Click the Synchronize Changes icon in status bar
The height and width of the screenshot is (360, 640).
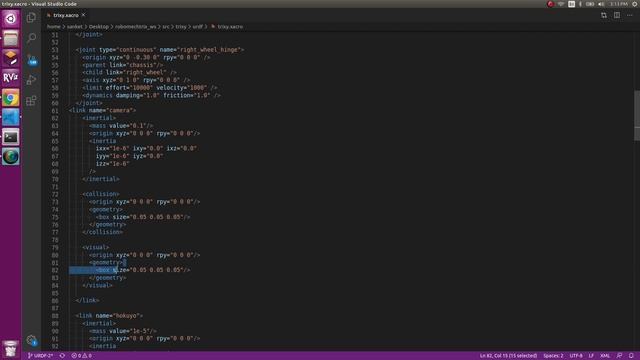tap(62, 356)
